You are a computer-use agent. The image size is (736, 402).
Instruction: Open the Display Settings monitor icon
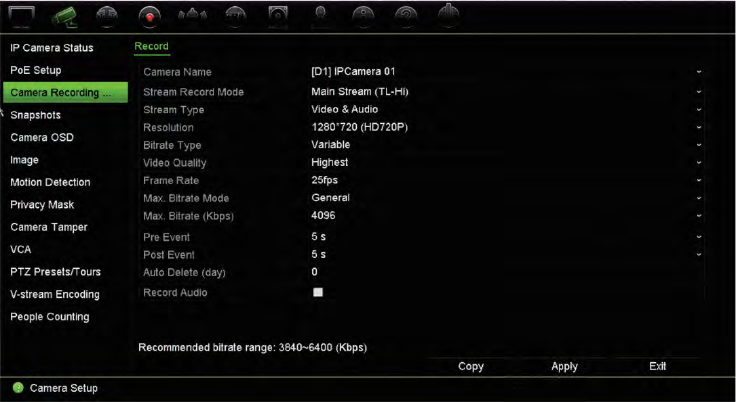click(21, 17)
